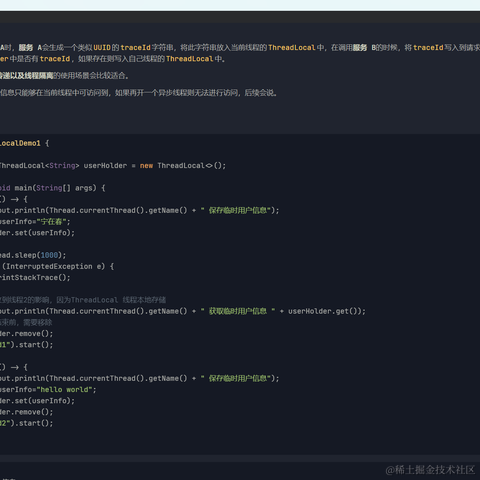480x480 pixels.
Task: Click the orange "UUID" inline code word
Action: click(x=102, y=48)
